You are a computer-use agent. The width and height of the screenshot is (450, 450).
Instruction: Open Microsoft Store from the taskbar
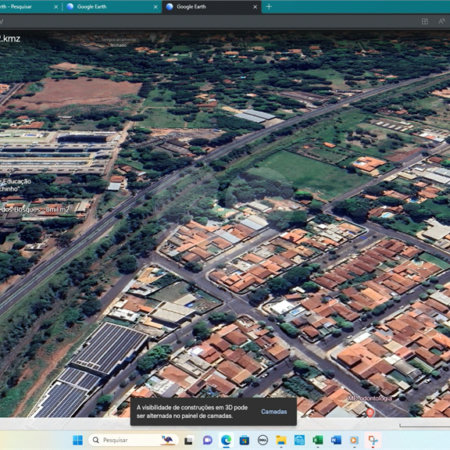244,440
